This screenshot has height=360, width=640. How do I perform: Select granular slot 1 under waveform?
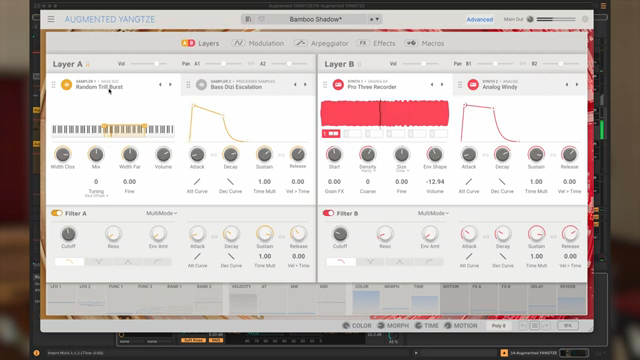331,133
